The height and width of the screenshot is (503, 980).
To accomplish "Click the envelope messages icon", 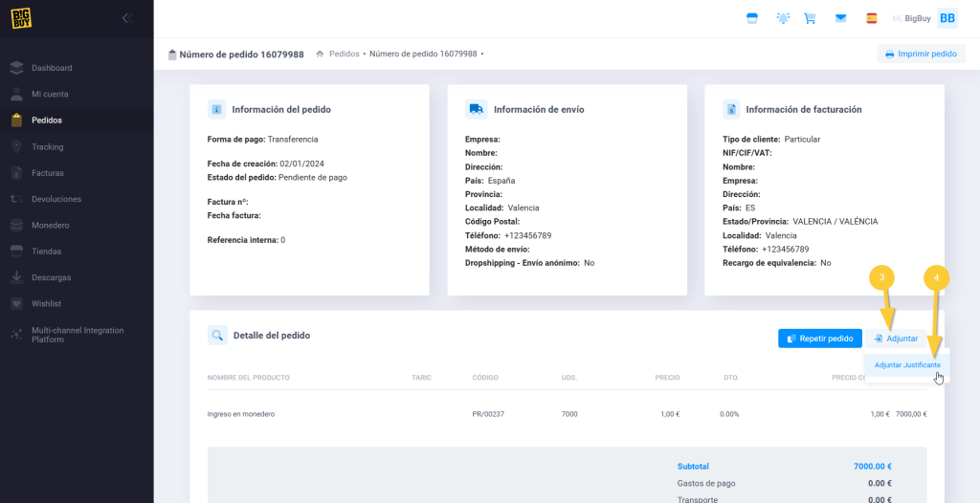I will [840, 18].
